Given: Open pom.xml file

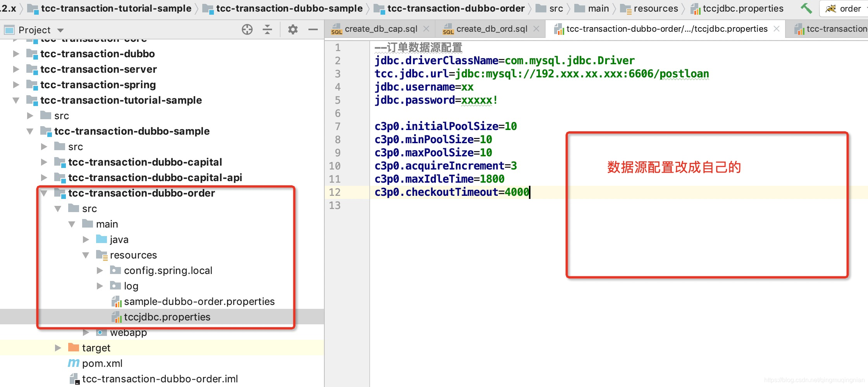Looking at the screenshot, I should (x=102, y=363).
